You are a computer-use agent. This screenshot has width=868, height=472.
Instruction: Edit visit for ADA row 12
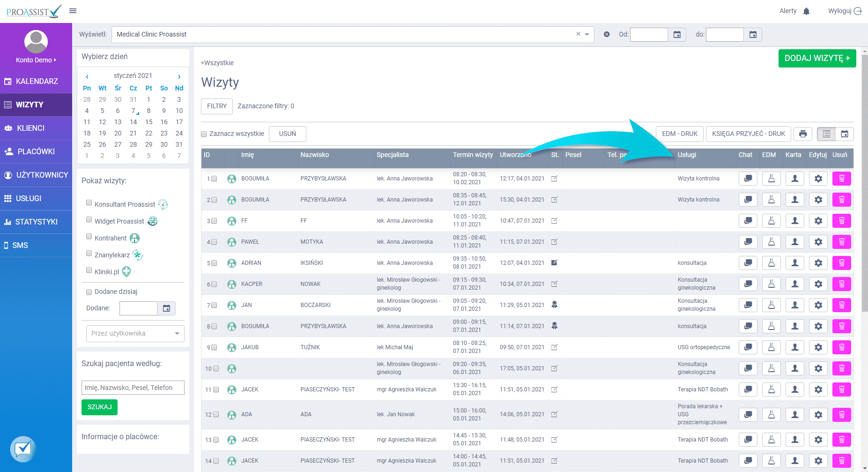point(818,414)
